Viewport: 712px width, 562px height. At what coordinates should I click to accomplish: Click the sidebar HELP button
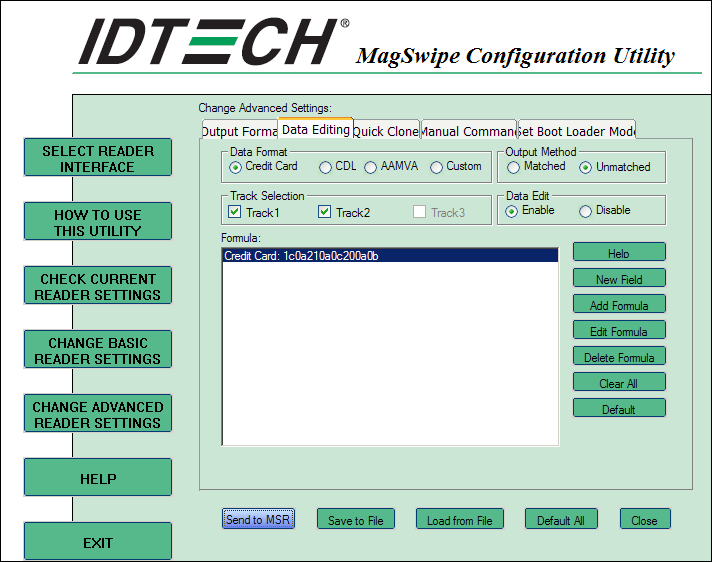coord(98,478)
